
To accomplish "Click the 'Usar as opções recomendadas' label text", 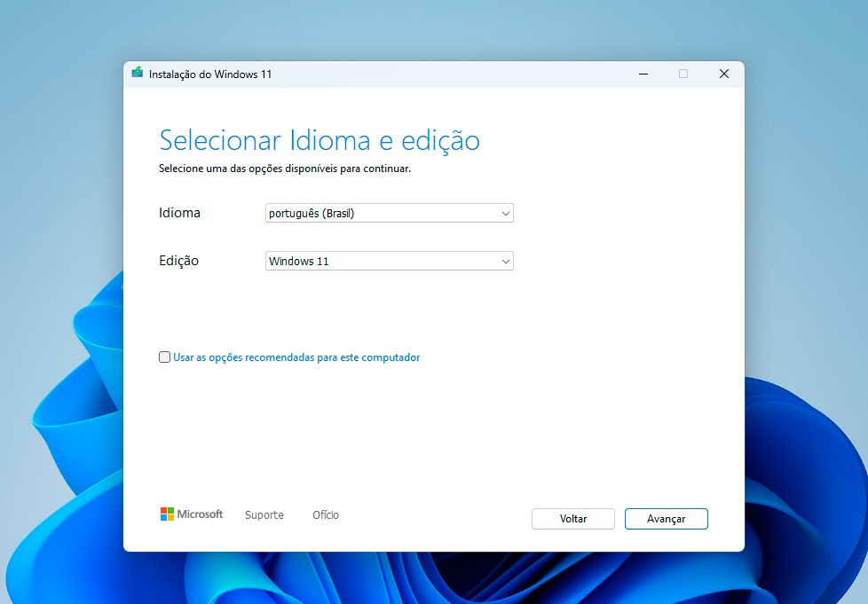I will point(296,357).
